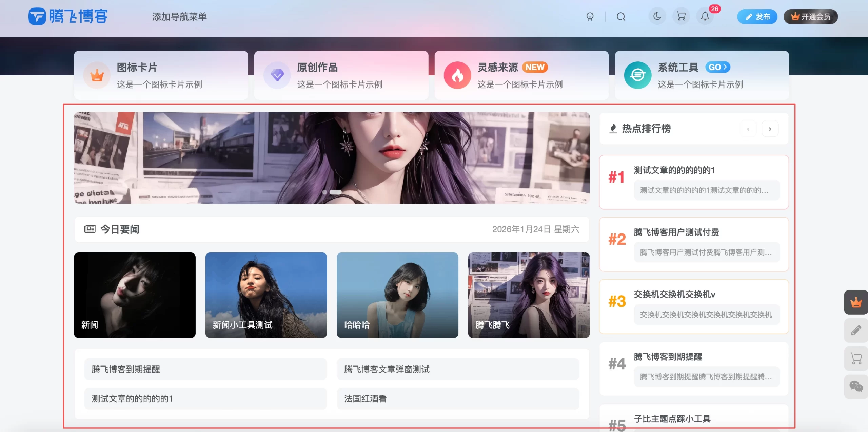Open the 添加导航菜单 navigation menu
Viewport: 868px width, 432px height.
click(180, 16)
